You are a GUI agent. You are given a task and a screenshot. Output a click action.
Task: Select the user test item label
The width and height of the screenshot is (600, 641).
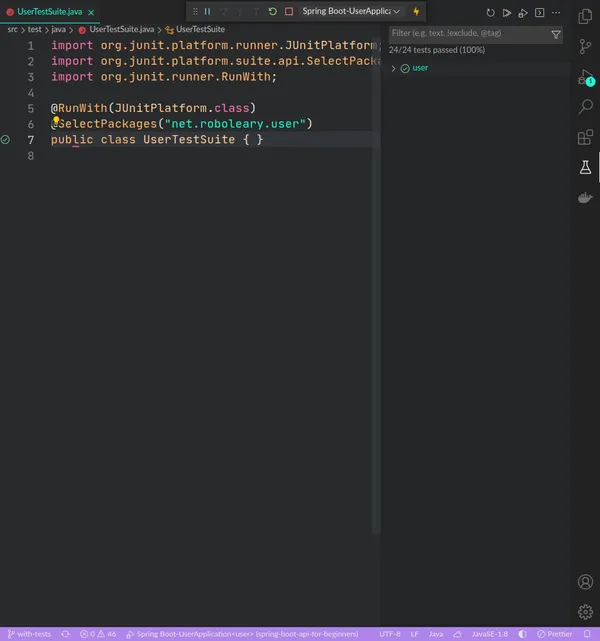coord(420,68)
